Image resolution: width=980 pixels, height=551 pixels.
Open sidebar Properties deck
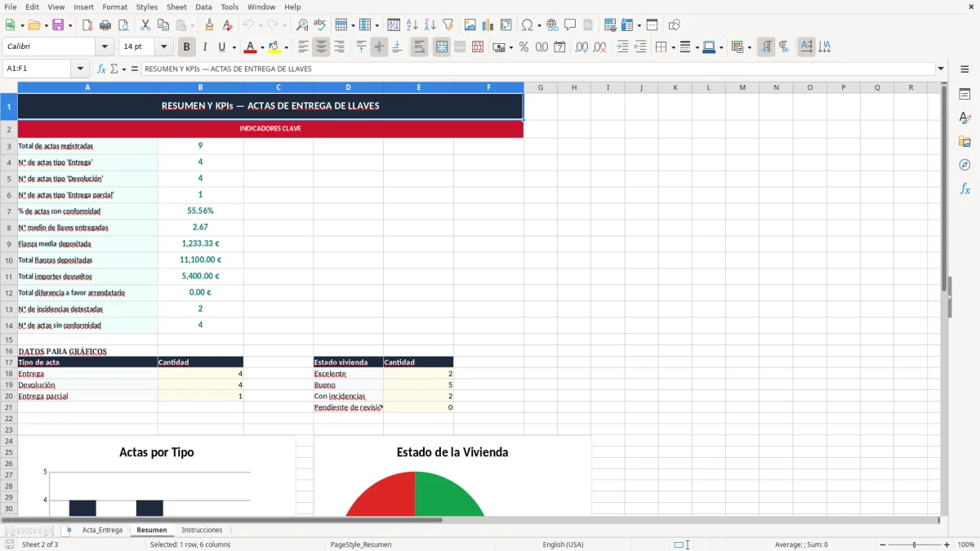tap(964, 94)
